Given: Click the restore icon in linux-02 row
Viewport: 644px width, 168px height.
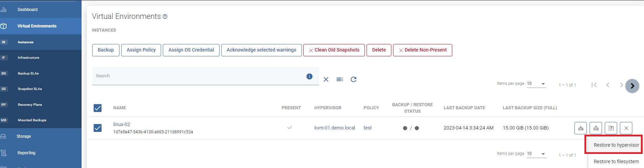Looking at the screenshot, I should 596,128.
